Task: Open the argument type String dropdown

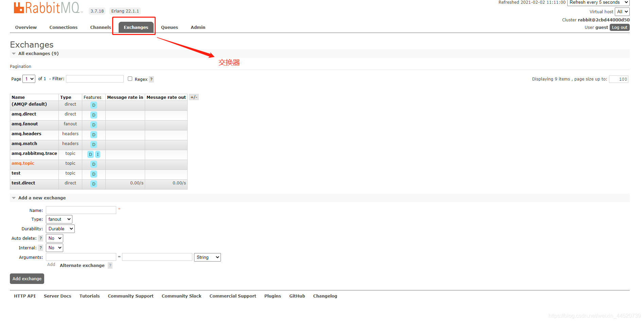Action: (x=207, y=257)
